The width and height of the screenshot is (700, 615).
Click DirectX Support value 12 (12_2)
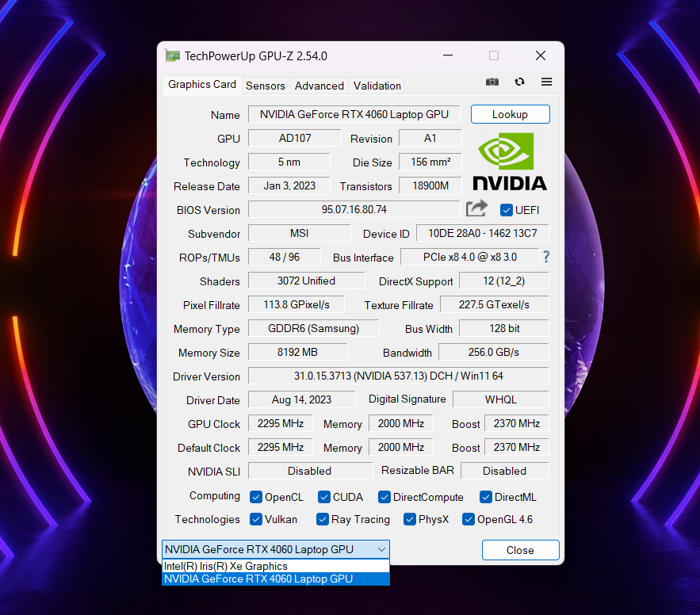[503, 281]
